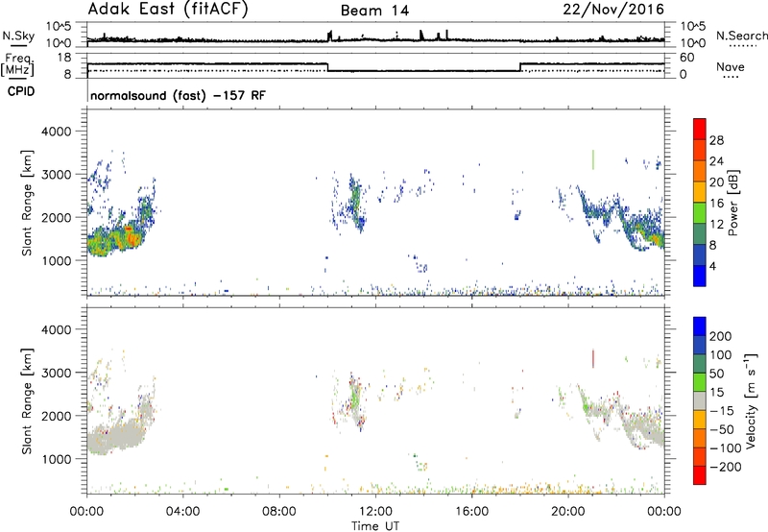Click the frequency step-down at 10:00
The image size is (768, 532).
(x=327, y=67)
